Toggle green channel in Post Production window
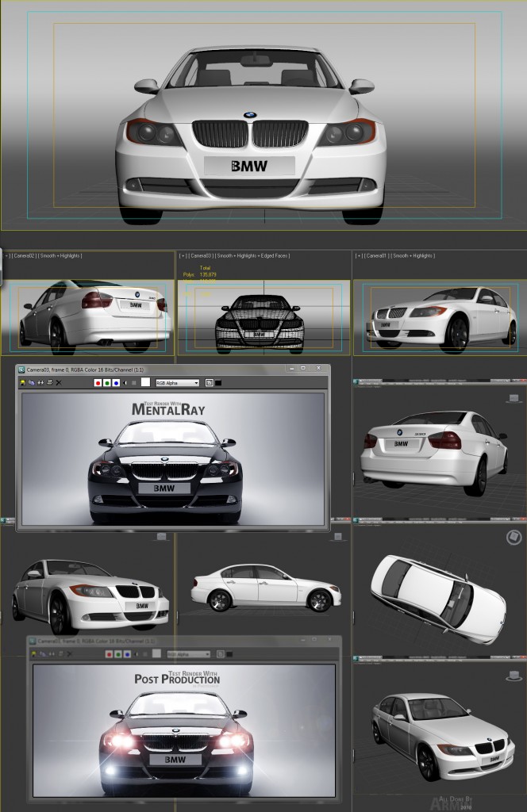Viewport: 527px width, 812px height. [117, 654]
